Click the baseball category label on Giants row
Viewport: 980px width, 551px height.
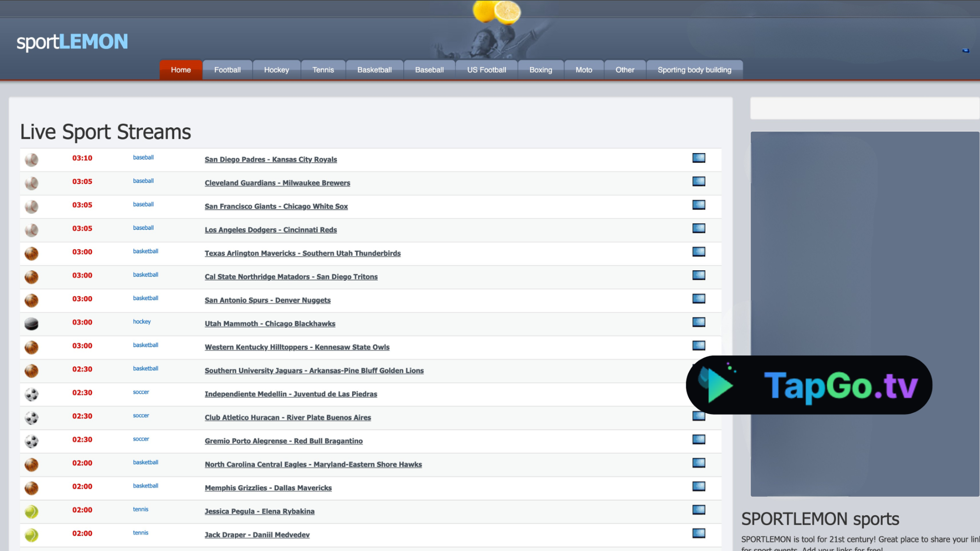143,204
